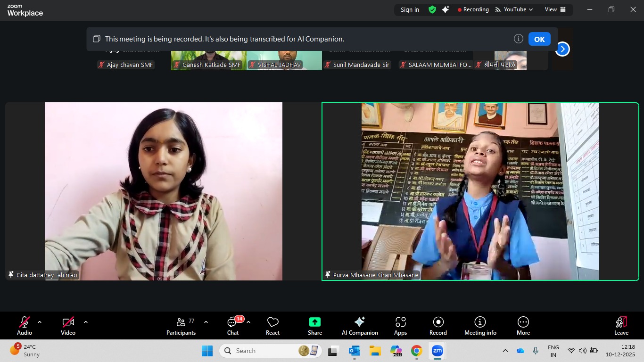Open Meeting info details
The image size is (644, 362).
(x=480, y=326)
